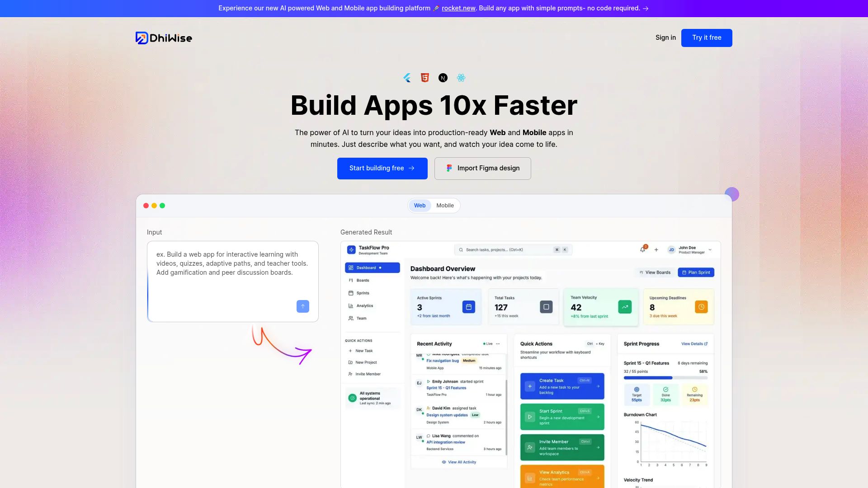Submit prompt with the arrow send button

pyautogui.click(x=303, y=306)
